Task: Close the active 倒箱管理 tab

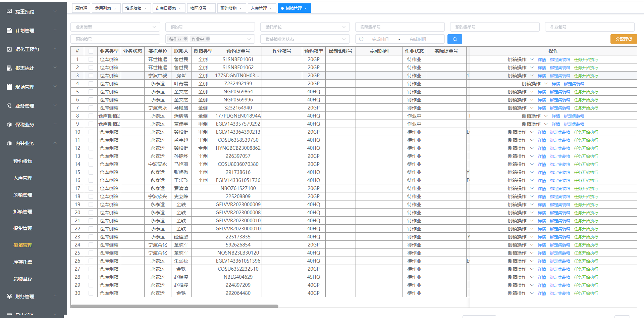Action: [x=306, y=8]
